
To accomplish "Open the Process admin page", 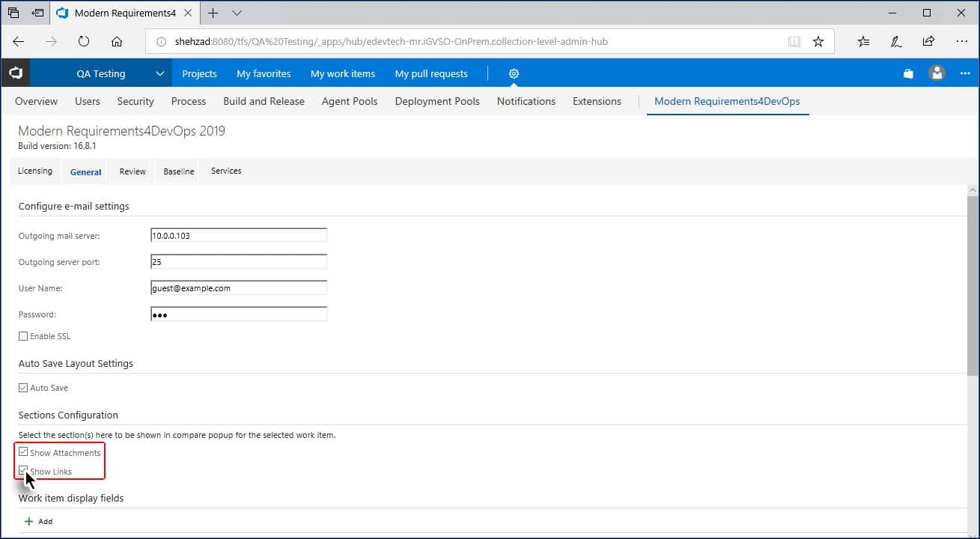I will point(189,101).
